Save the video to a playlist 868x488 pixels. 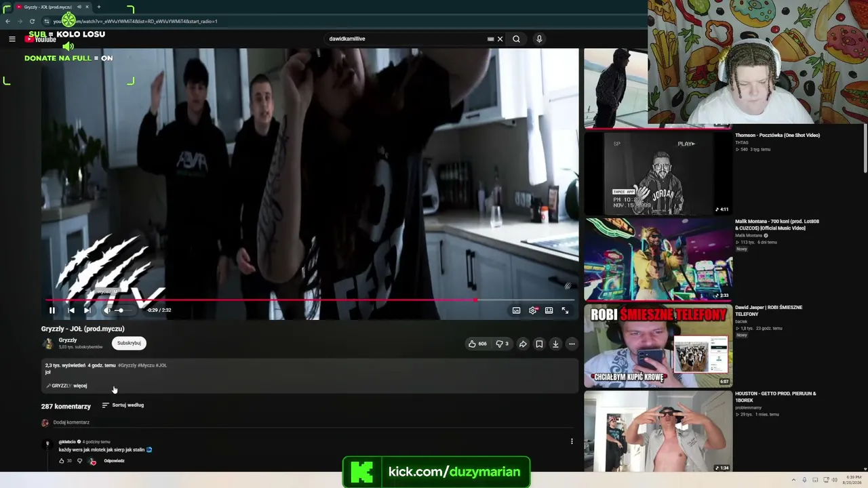coord(539,344)
